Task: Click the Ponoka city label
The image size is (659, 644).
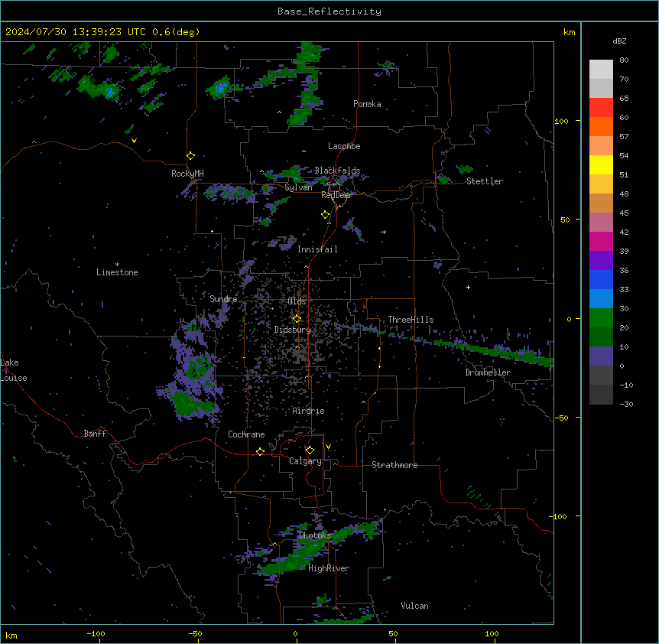Action: coord(367,104)
